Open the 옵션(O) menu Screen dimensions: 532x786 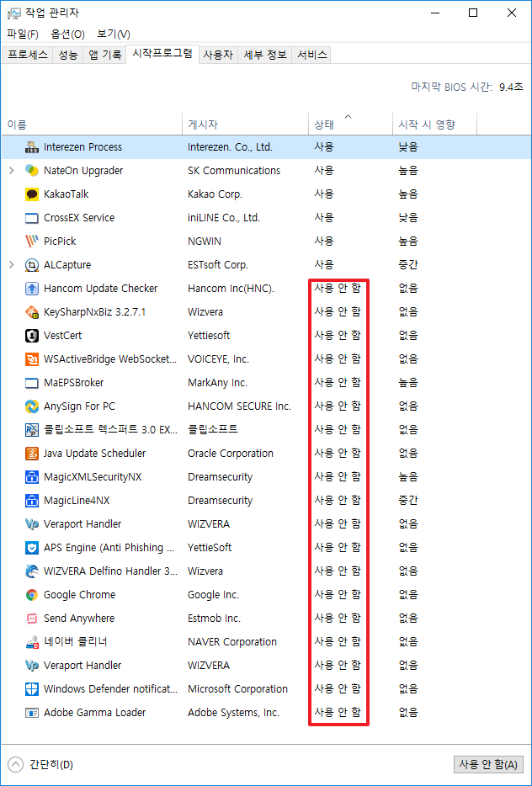point(67,35)
